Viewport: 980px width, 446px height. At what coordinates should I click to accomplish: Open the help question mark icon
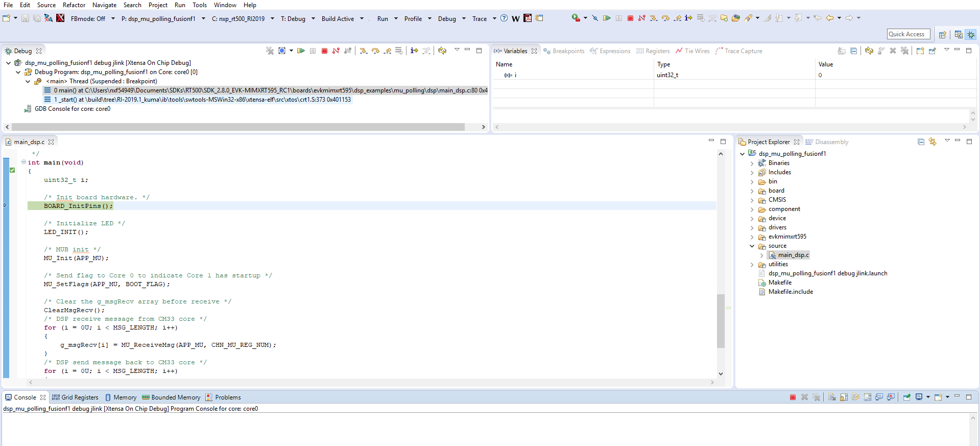(x=504, y=18)
